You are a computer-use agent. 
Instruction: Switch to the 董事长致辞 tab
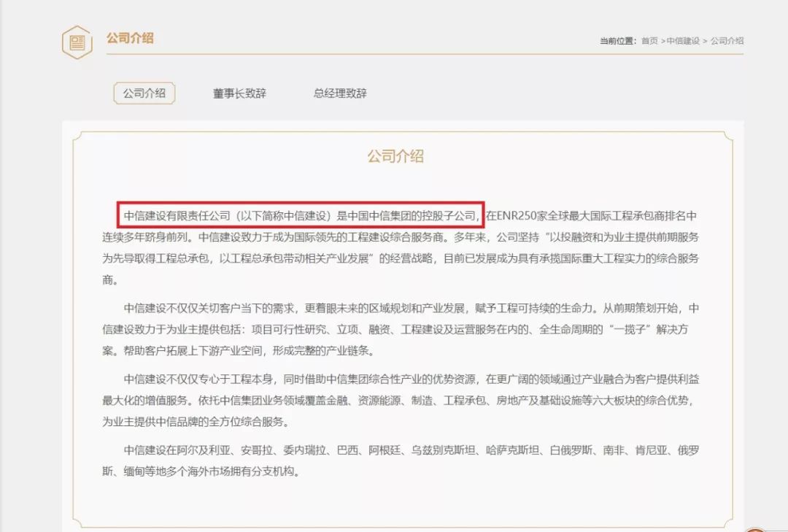(239, 93)
